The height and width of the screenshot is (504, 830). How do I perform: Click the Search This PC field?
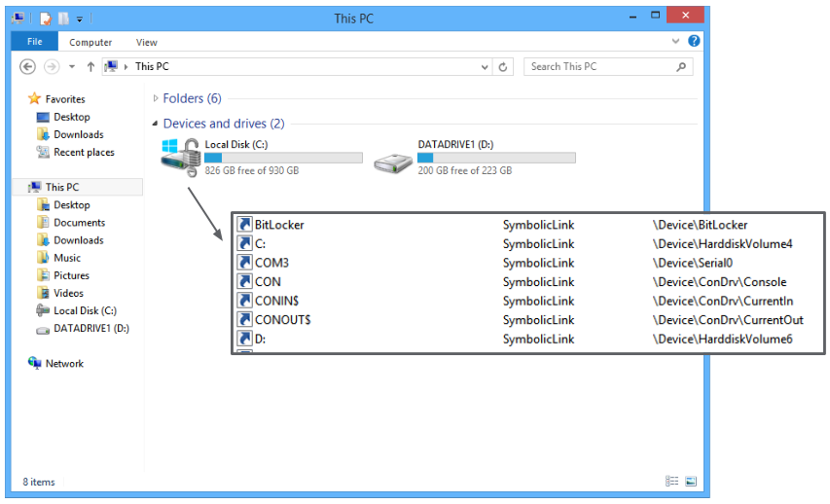click(598, 67)
